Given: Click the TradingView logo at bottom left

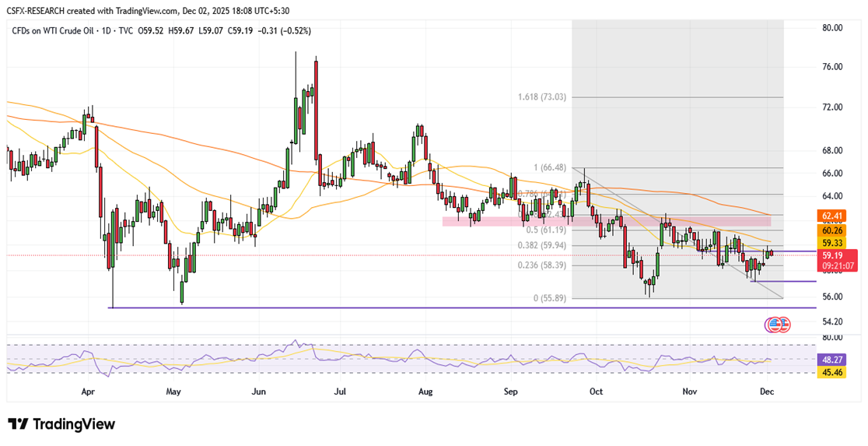Looking at the screenshot, I should (x=61, y=424).
